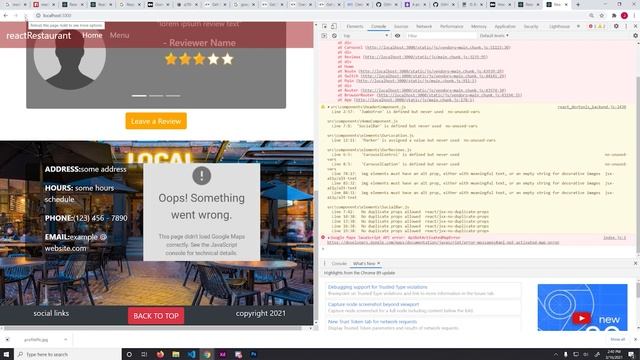Image resolution: width=640 pixels, height=360 pixels.
Task: Open 'New Trust Token tab for network requests' link
Action: click(372, 322)
